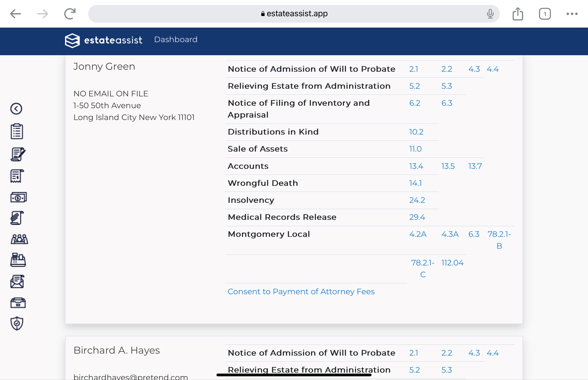The width and height of the screenshot is (588, 380).
Task: Go forward with the browser forward arrow
Action: tap(43, 14)
